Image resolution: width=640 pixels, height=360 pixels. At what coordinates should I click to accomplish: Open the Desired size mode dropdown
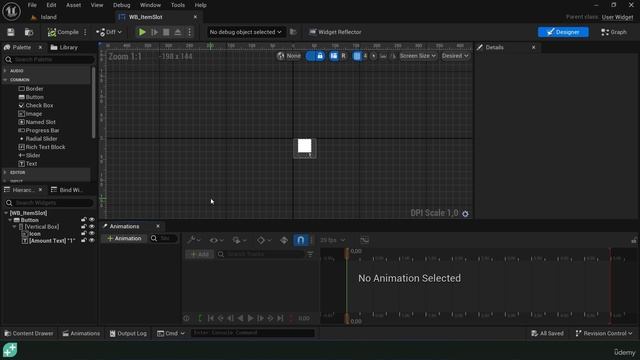[455, 56]
